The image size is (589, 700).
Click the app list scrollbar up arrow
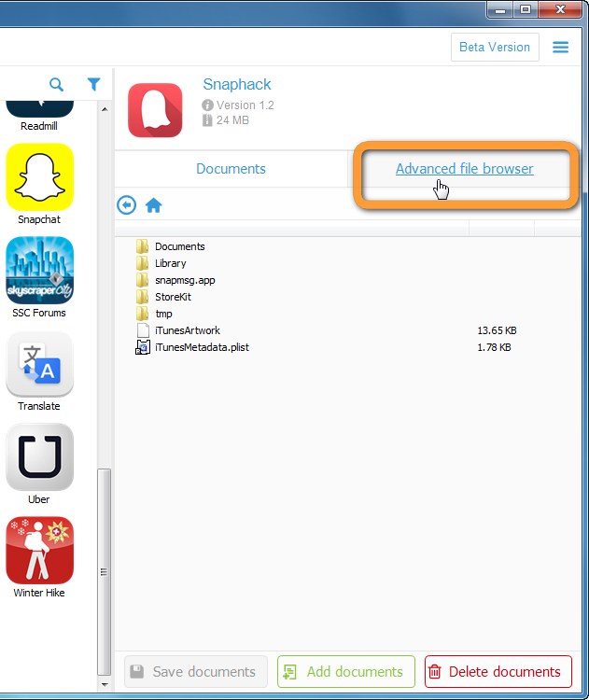pyautogui.click(x=105, y=109)
